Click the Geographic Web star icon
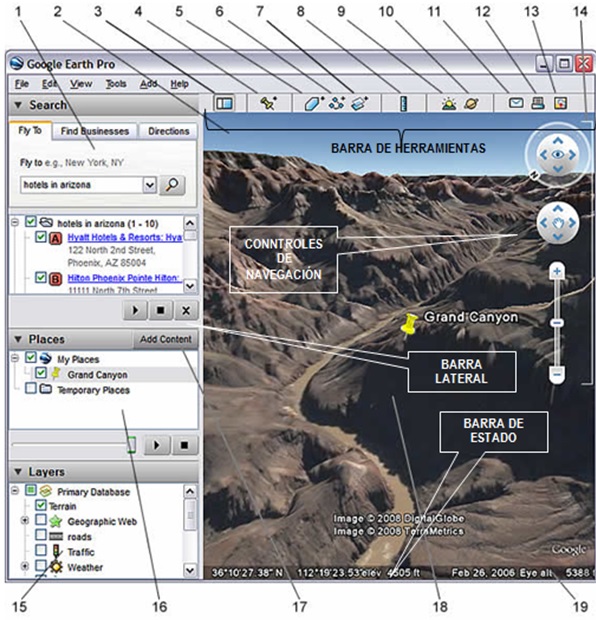596x620 pixels. point(56,522)
